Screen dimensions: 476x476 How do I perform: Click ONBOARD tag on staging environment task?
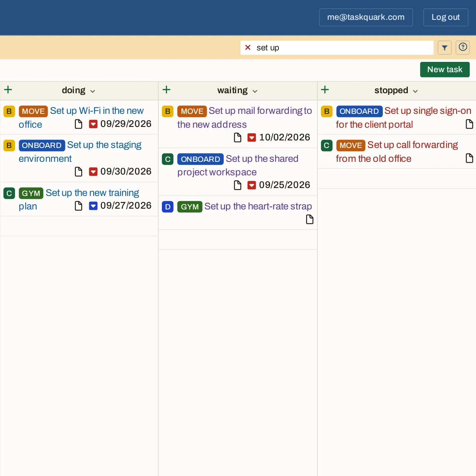[x=42, y=146]
